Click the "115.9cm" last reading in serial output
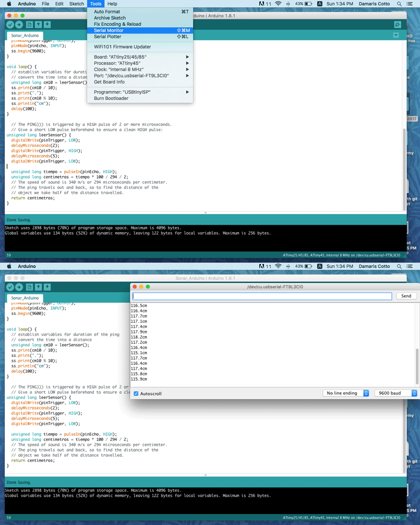This screenshot has height=525, width=420. (139, 379)
